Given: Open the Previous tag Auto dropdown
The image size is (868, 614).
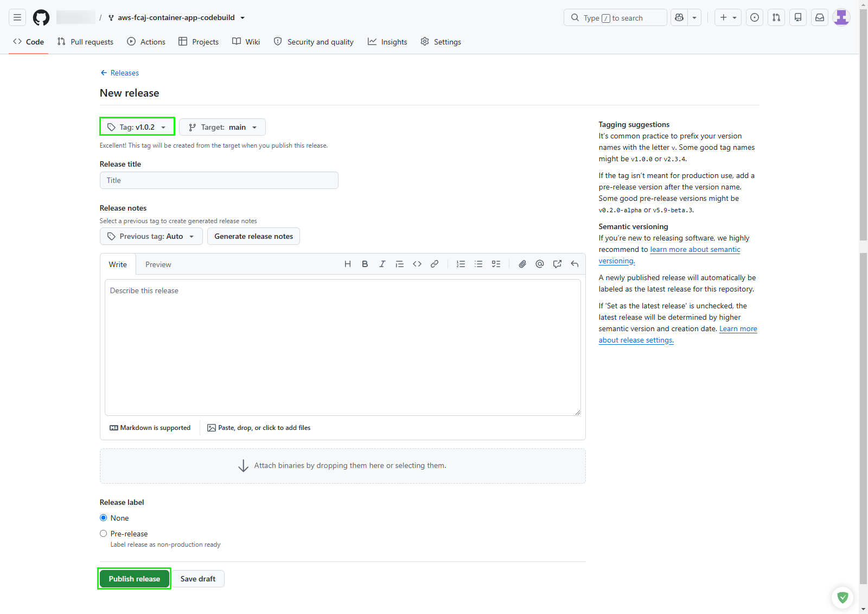Looking at the screenshot, I should pos(151,236).
